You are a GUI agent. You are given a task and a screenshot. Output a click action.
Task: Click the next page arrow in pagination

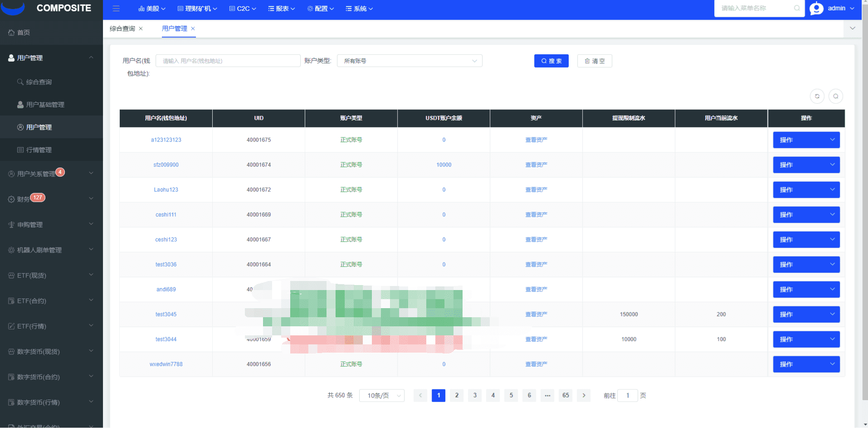coord(584,396)
